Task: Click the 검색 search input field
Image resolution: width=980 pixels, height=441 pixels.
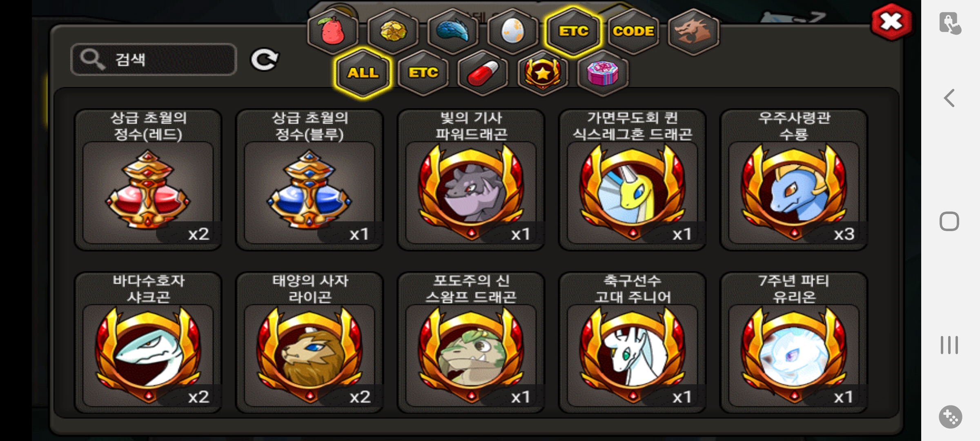Action: click(154, 60)
